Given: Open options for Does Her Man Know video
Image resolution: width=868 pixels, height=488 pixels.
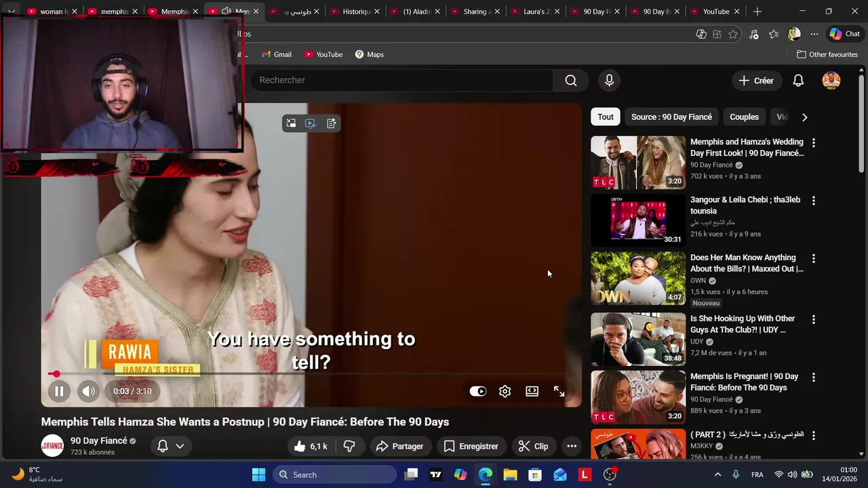Looking at the screenshot, I should [813, 258].
